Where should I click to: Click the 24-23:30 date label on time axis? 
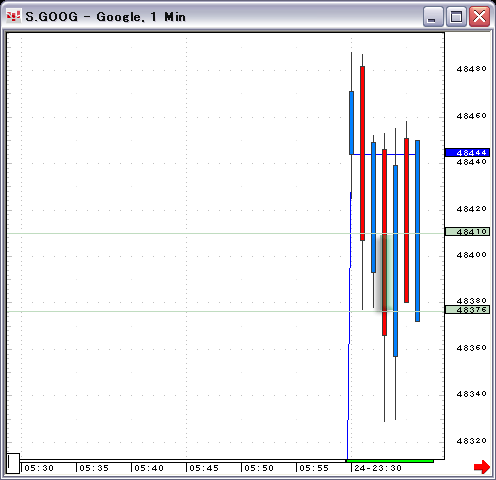tap(378, 468)
